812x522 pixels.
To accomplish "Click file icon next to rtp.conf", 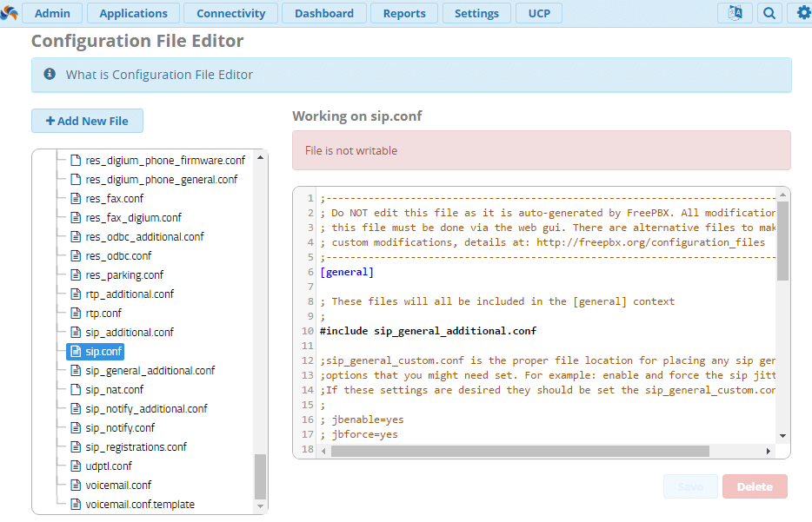I will pyautogui.click(x=76, y=314).
